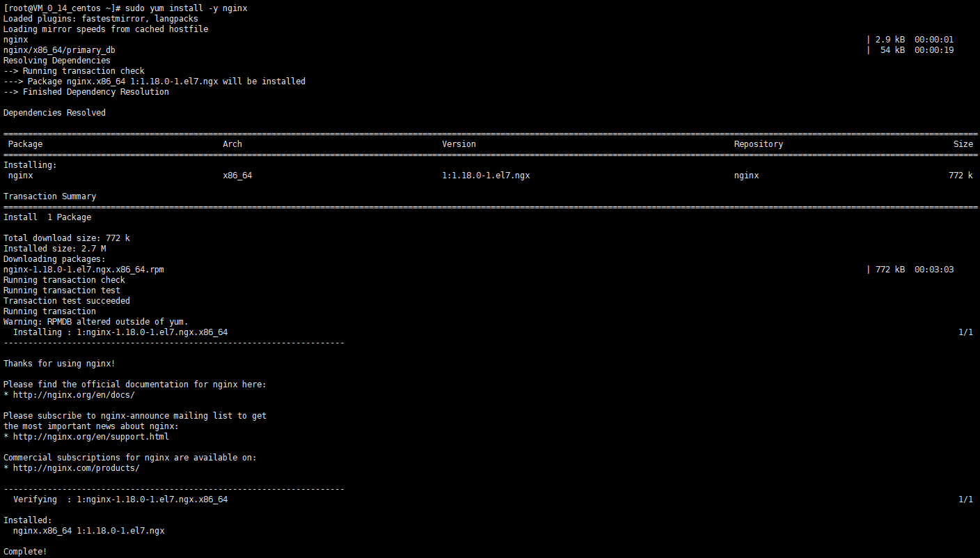980x558 pixels.
Task: Click the 'Downloading packages:' line
Action: (x=54, y=259)
